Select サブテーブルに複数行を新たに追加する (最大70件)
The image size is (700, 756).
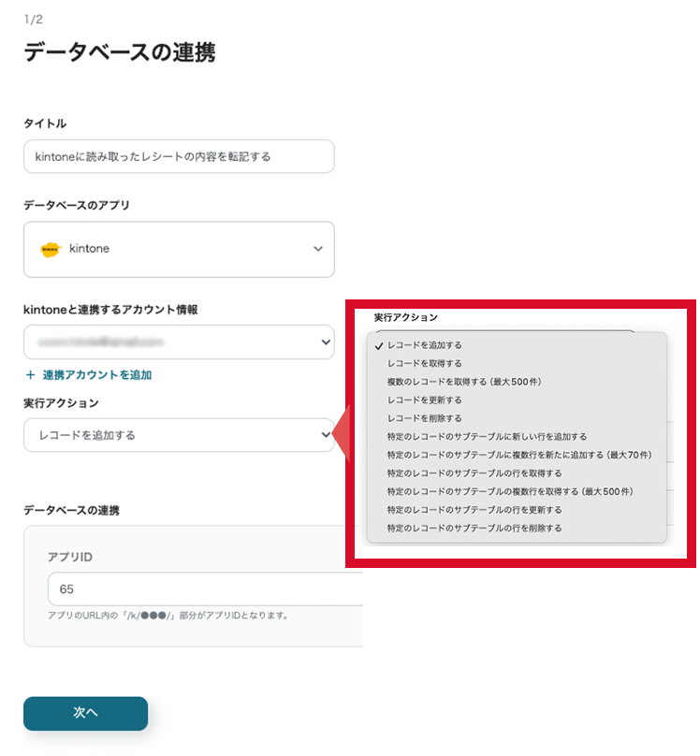pos(519,455)
